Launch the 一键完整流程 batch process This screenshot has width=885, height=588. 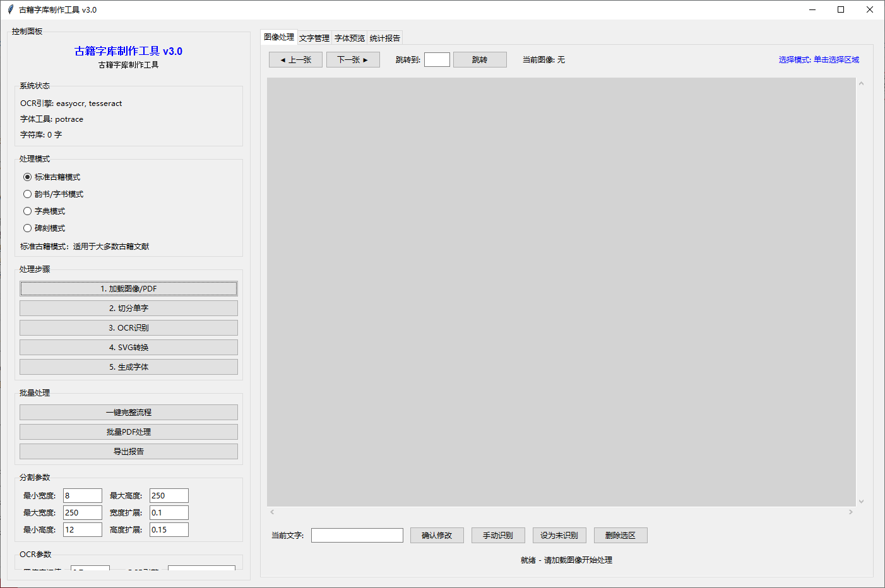coord(129,412)
